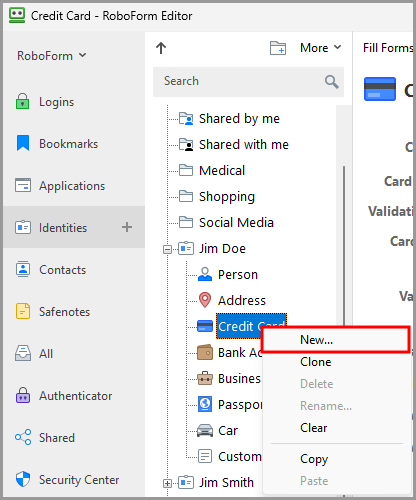Click the Passport globe icon
416x500 pixels.
[x=205, y=404]
